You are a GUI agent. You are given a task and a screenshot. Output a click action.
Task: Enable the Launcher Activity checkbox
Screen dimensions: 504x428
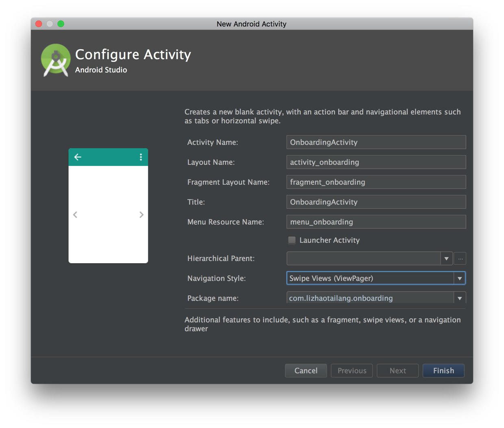point(292,240)
